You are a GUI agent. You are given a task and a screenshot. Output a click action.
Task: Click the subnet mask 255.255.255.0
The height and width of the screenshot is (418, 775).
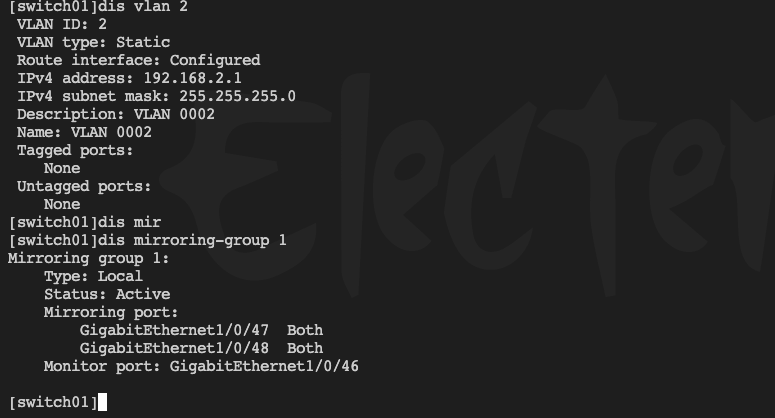point(237,96)
